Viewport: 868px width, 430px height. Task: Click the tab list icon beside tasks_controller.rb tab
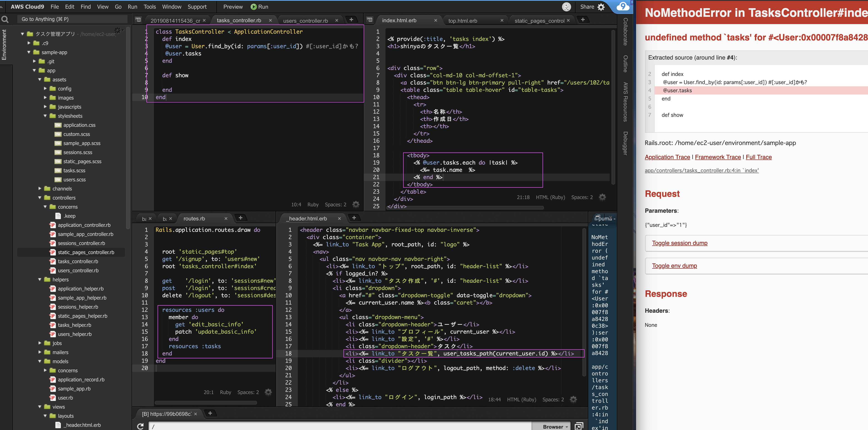[138, 20]
